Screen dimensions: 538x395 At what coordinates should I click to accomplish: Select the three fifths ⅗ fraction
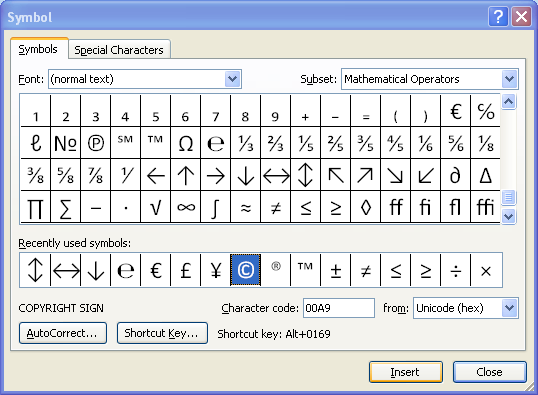pyautogui.click(x=365, y=143)
